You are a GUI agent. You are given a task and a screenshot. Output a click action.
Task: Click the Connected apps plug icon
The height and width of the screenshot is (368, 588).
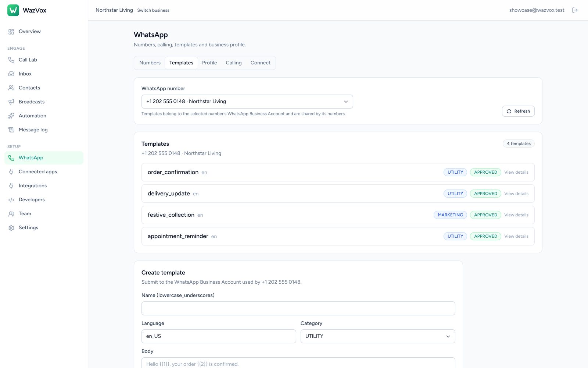(x=11, y=171)
